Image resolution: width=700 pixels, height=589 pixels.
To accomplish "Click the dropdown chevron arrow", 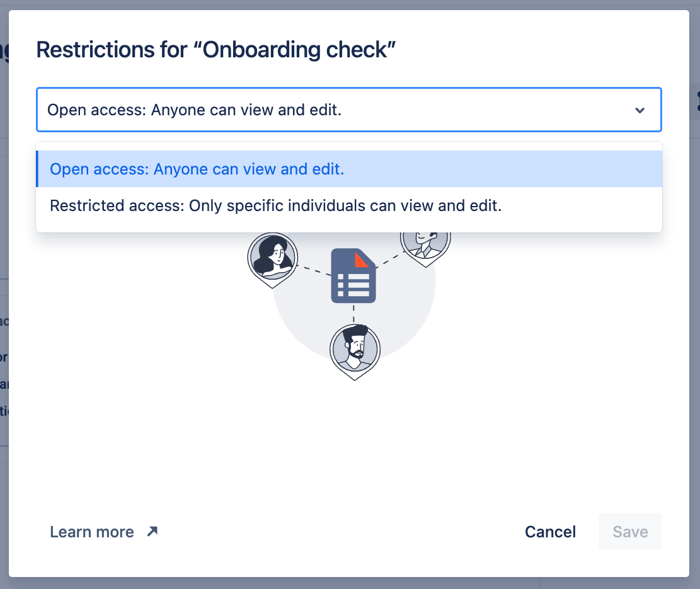I will [x=640, y=110].
